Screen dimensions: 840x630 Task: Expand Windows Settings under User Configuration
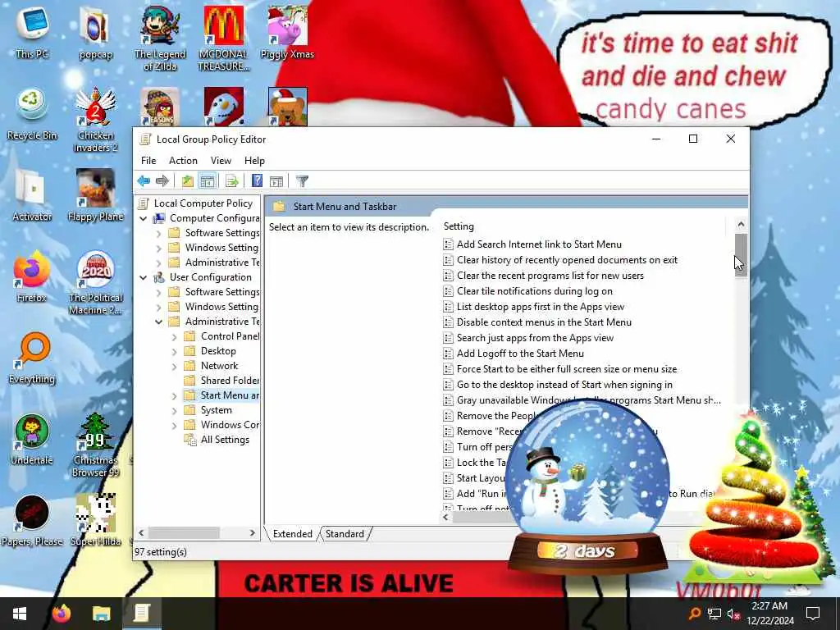(x=158, y=308)
